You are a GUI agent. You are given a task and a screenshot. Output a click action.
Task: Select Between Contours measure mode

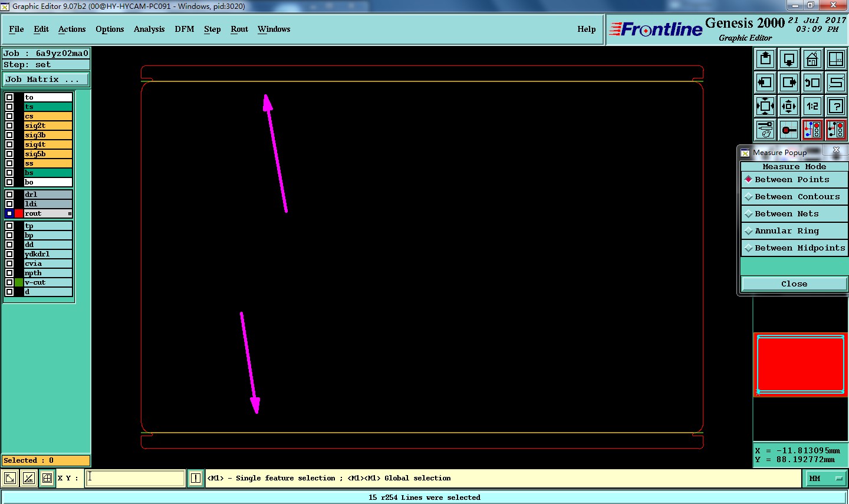click(x=794, y=197)
